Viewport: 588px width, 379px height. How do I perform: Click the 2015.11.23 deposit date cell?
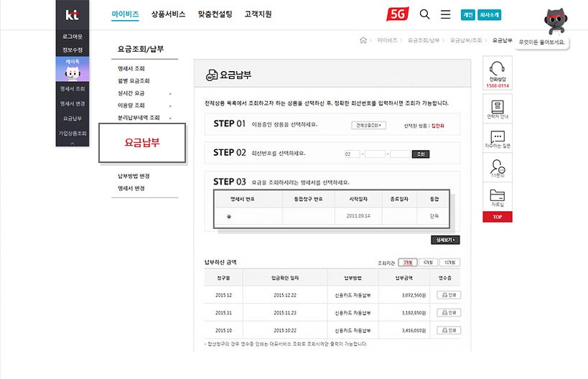[285, 313]
